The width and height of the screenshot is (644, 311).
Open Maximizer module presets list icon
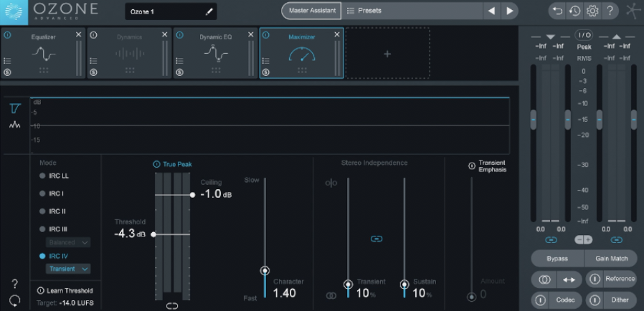point(266,61)
